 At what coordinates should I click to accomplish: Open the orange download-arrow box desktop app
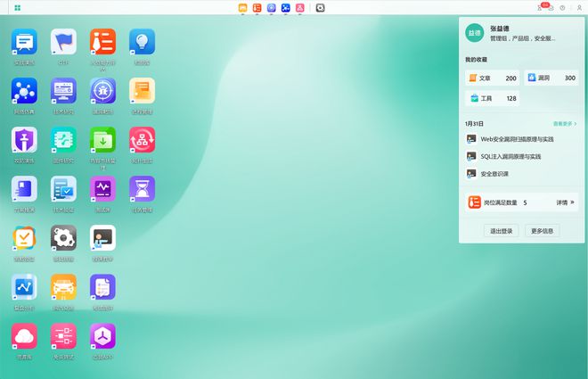coord(24,238)
